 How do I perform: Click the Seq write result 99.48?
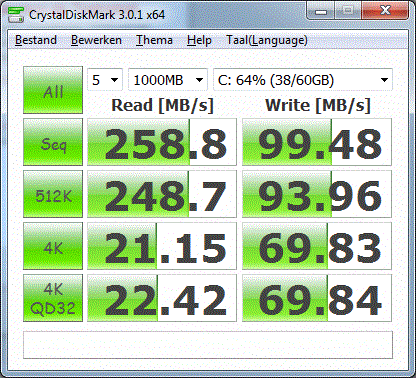pos(317,142)
